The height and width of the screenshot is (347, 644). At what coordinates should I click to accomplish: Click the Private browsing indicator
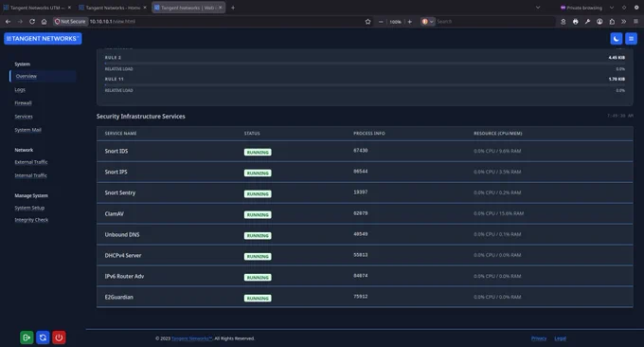point(581,8)
